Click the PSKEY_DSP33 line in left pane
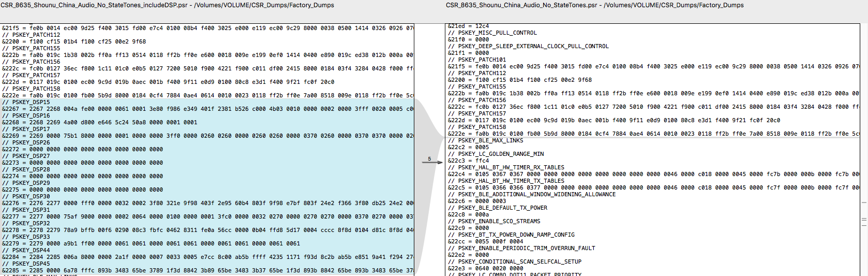 tap(31, 237)
